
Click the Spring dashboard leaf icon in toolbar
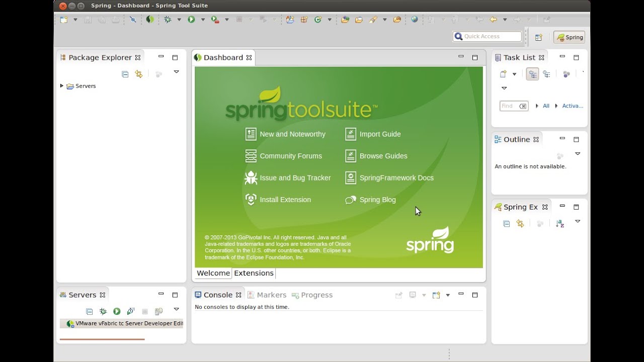[x=150, y=20]
